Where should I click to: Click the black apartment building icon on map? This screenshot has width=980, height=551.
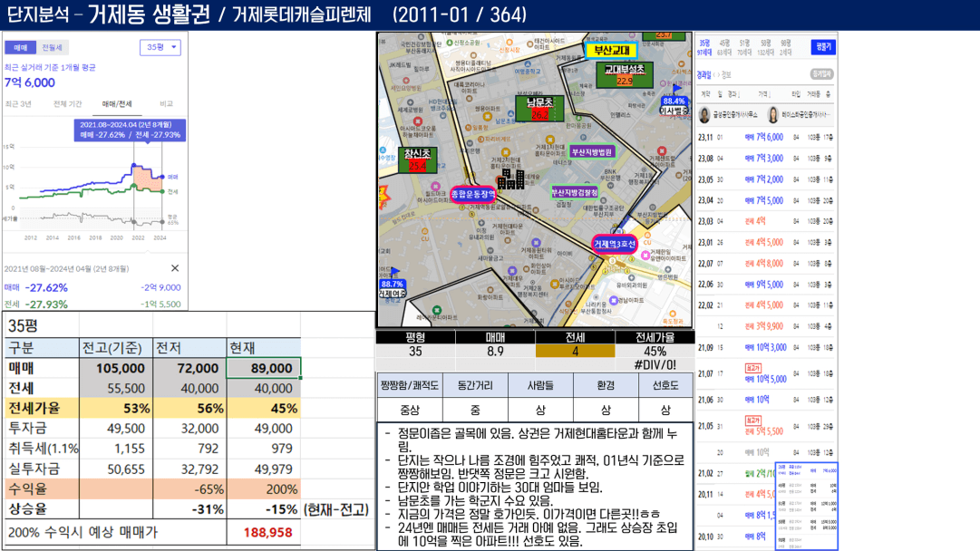[x=510, y=179]
